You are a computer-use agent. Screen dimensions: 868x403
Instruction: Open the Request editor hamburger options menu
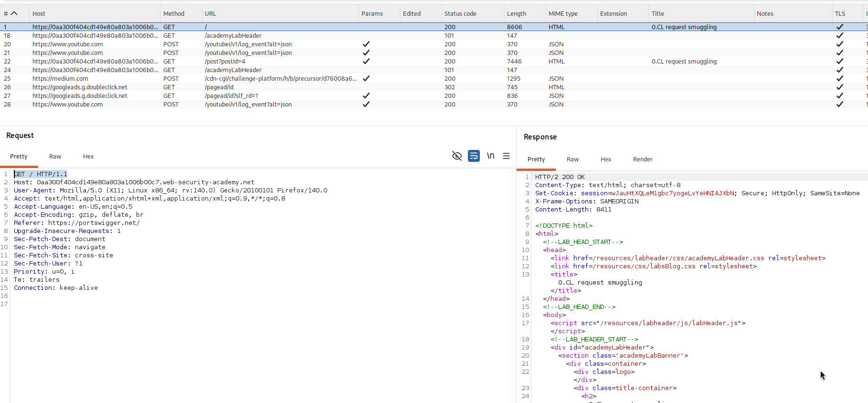(507, 156)
